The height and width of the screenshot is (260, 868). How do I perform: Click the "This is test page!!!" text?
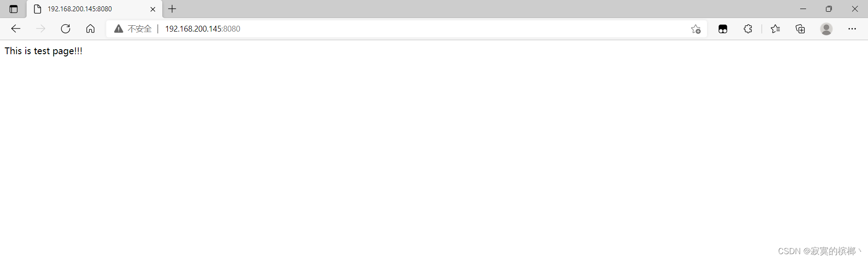click(43, 51)
